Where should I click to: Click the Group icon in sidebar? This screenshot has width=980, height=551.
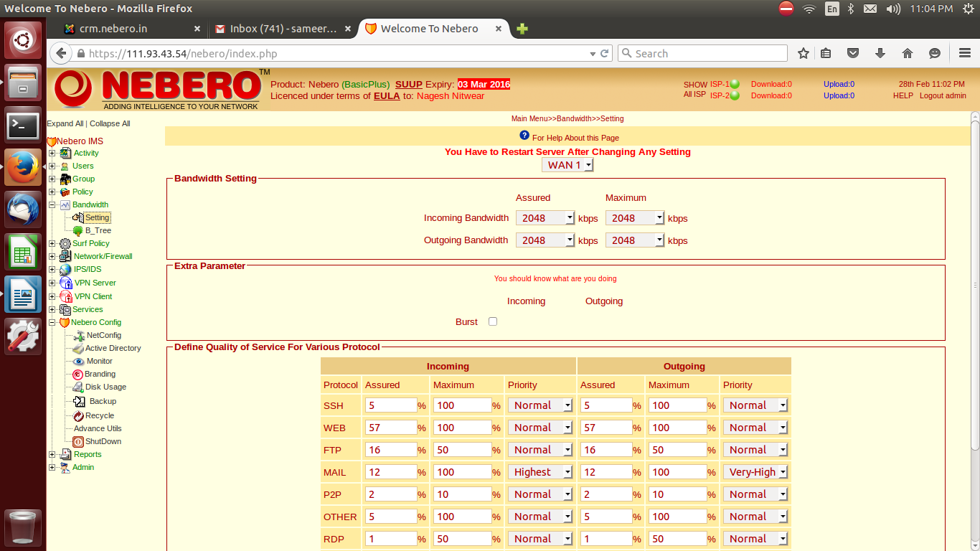65,179
